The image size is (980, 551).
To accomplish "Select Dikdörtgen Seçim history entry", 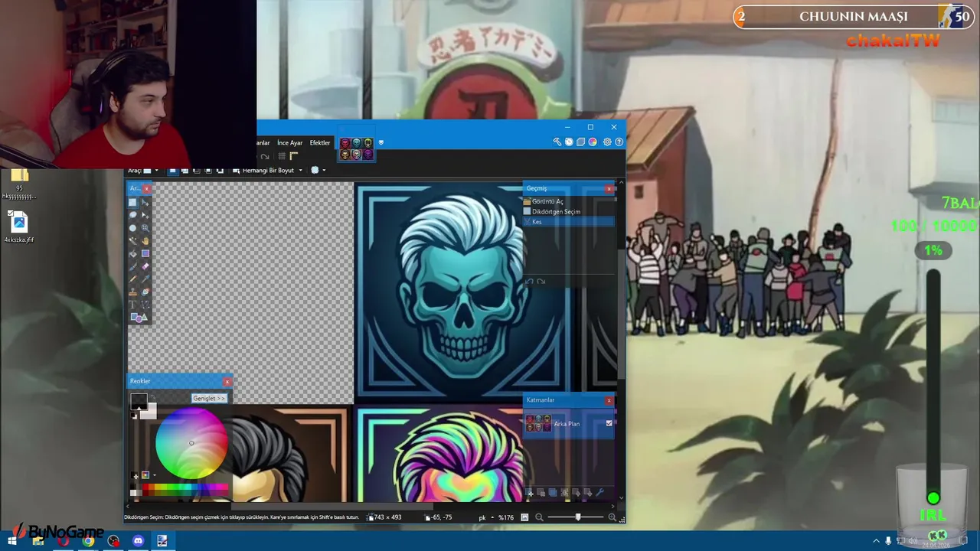I will 569,211.
